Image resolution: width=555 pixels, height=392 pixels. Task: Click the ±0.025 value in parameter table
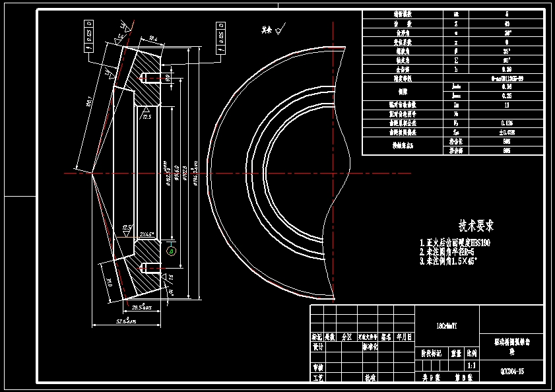507,132
